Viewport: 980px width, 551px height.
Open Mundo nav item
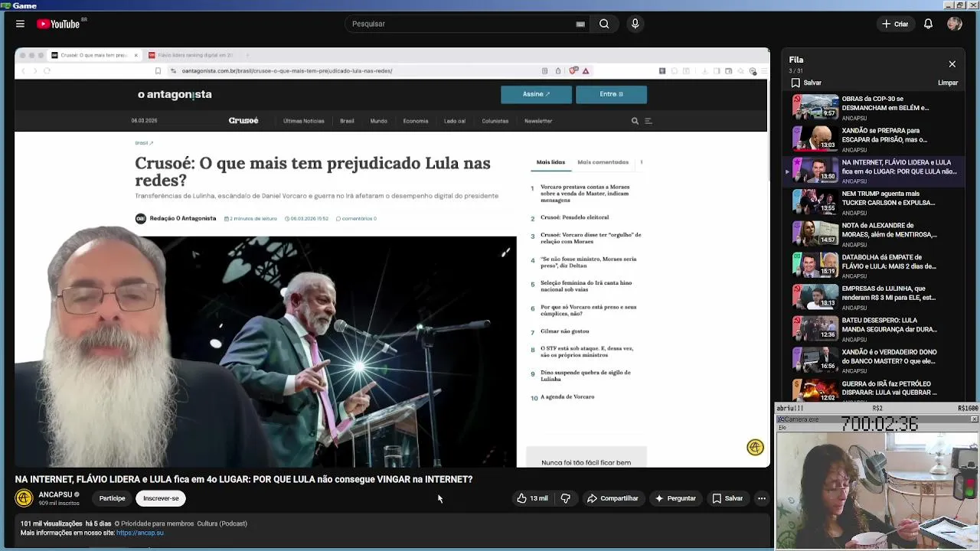click(x=379, y=121)
